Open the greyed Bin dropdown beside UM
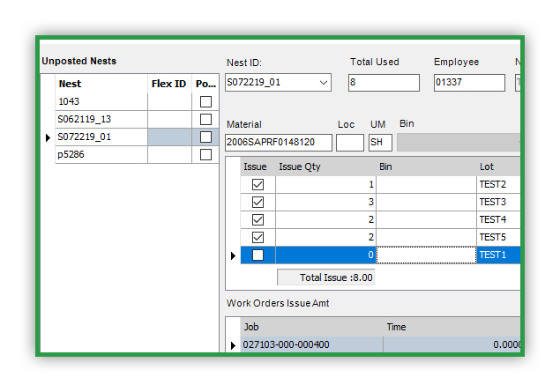The image size is (560, 392). point(459,143)
